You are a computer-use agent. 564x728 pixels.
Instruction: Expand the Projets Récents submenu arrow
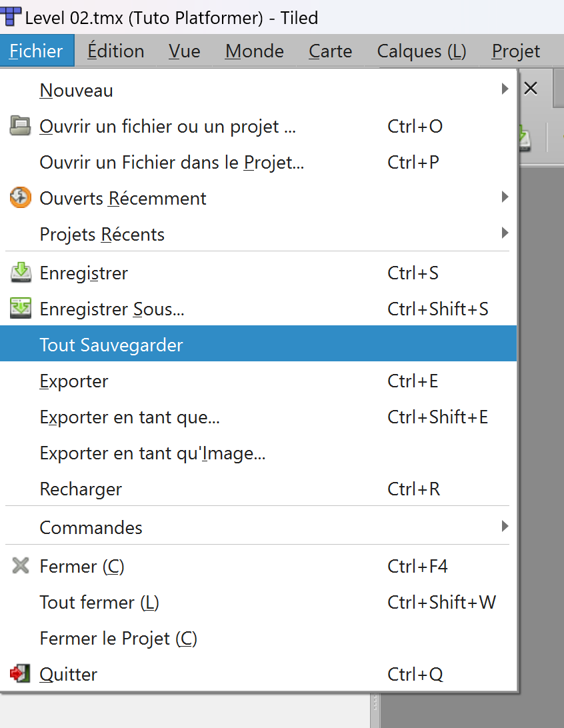505,233
